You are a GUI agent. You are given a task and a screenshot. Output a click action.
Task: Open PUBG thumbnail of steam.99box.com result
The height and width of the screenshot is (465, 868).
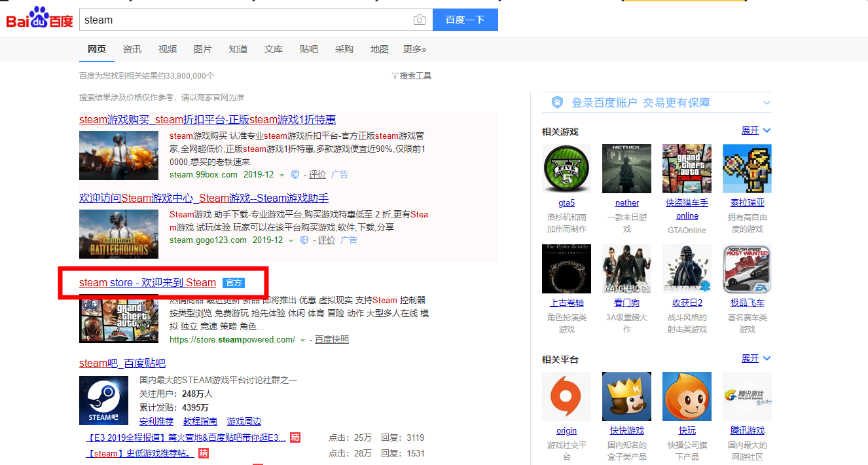tap(118, 155)
